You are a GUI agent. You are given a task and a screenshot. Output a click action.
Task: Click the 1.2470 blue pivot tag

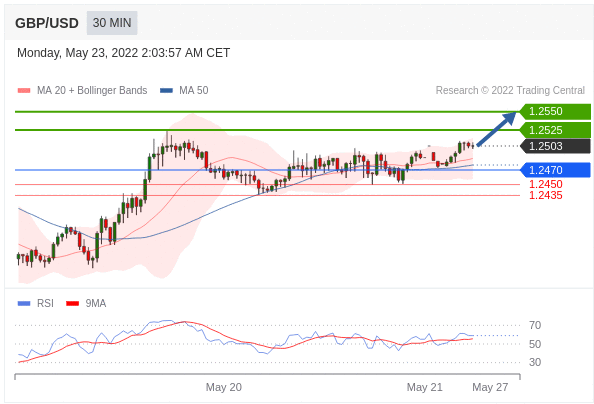click(x=555, y=170)
